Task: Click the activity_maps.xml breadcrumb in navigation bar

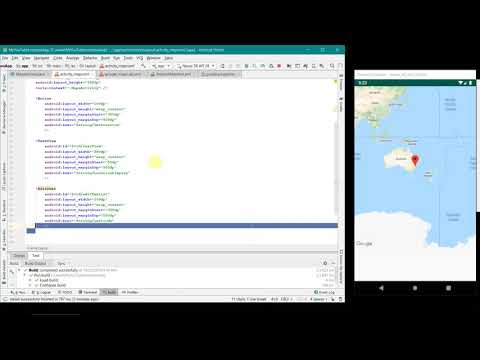Action: point(117,66)
